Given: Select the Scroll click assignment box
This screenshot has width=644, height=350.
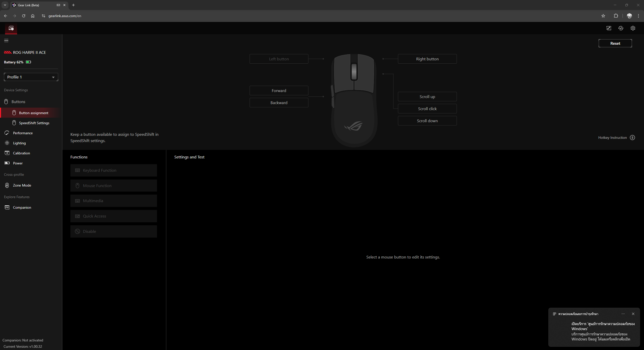Looking at the screenshot, I should tap(427, 109).
